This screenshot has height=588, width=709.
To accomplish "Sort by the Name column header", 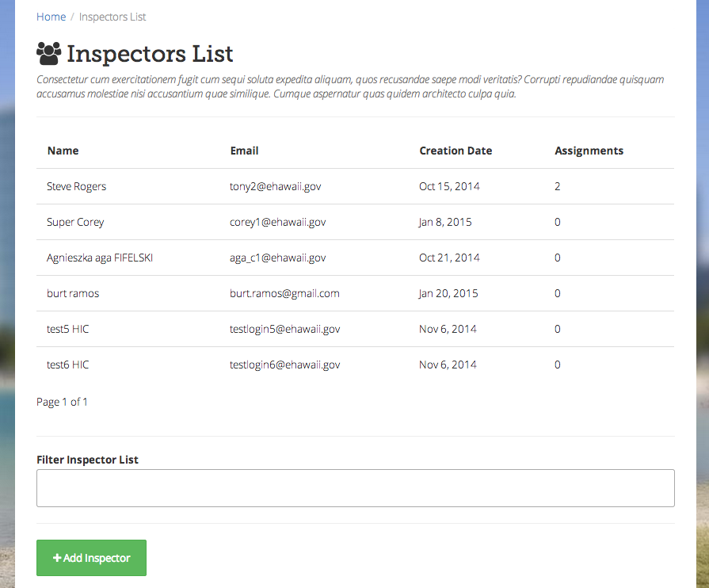I will point(63,151).
